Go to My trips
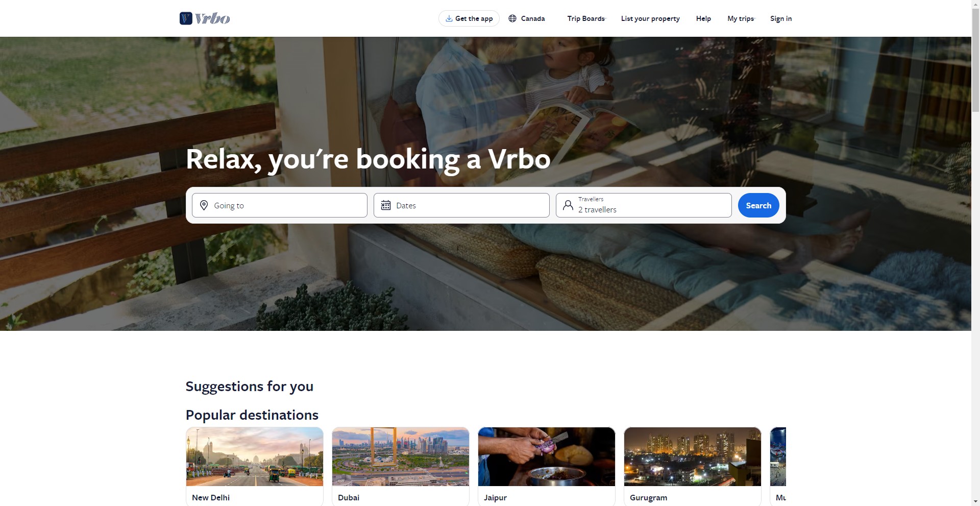 pyautogui.click(x=741, y=18)
